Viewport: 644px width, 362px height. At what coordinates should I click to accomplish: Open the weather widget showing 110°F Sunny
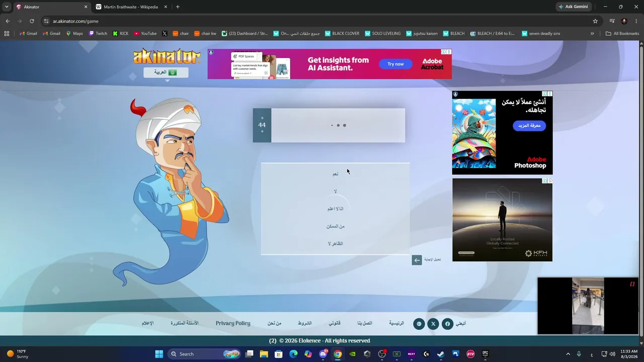[x=18, y=354]
